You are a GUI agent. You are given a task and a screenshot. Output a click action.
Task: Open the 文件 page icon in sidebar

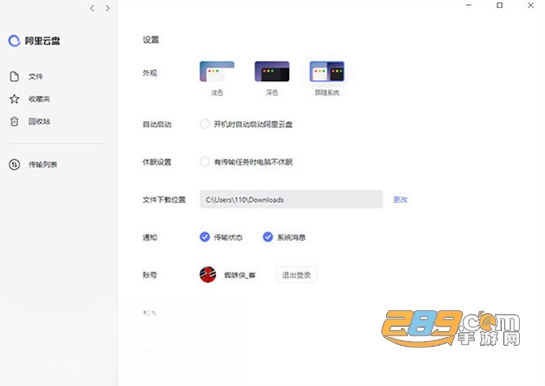(x=14, y=76)
